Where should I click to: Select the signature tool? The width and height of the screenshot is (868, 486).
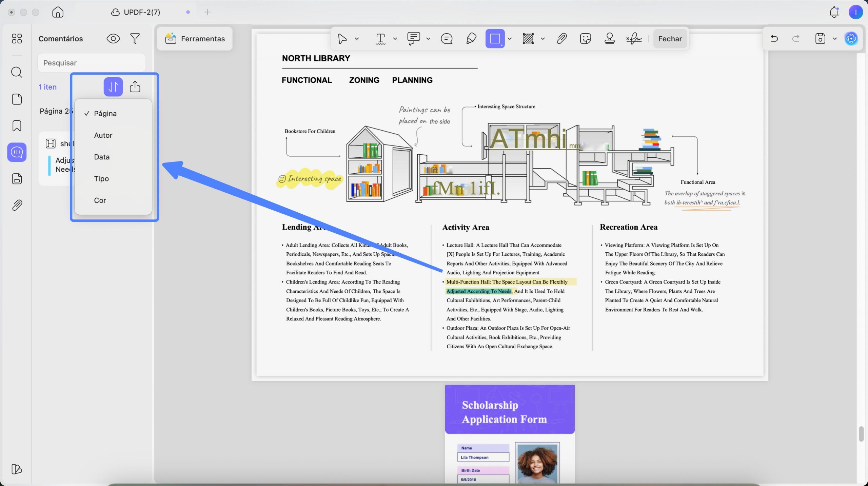634,39
